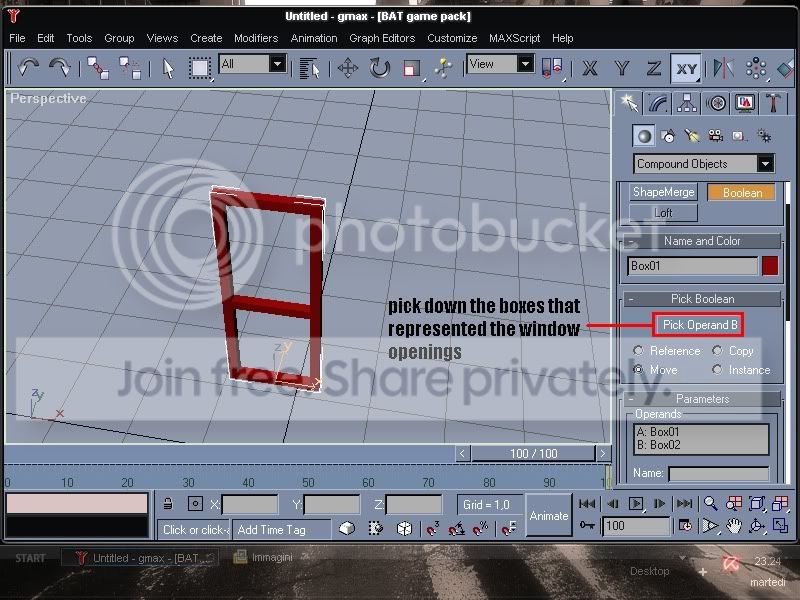Select Systems category gears icon
Viewport: 800px width, 600px height.
point(764,136)
